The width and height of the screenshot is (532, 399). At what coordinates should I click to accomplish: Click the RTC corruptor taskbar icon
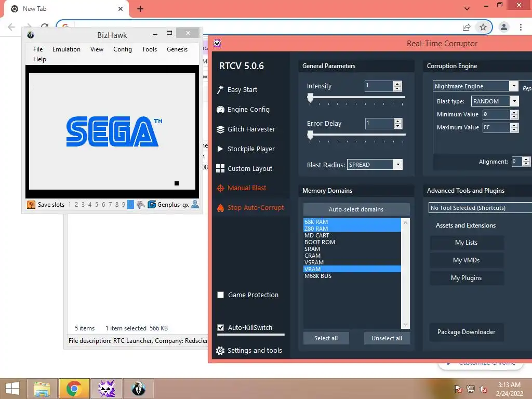coord(107,389)
